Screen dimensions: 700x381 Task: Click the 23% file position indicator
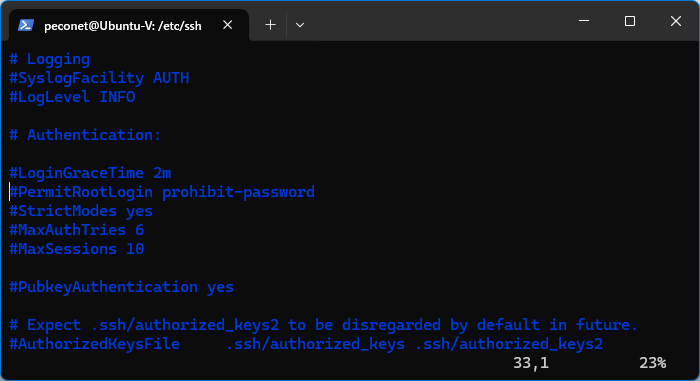click(652, 363)
